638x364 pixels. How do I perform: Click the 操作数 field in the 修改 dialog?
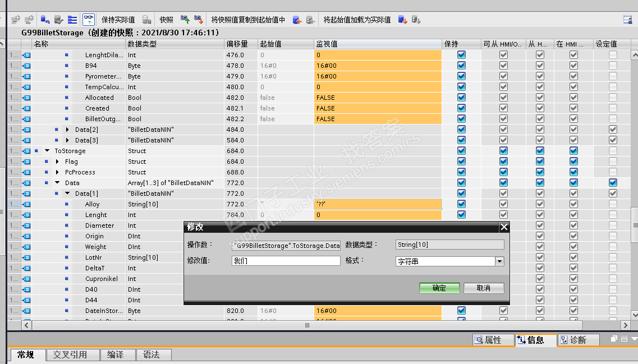point(286,245)
